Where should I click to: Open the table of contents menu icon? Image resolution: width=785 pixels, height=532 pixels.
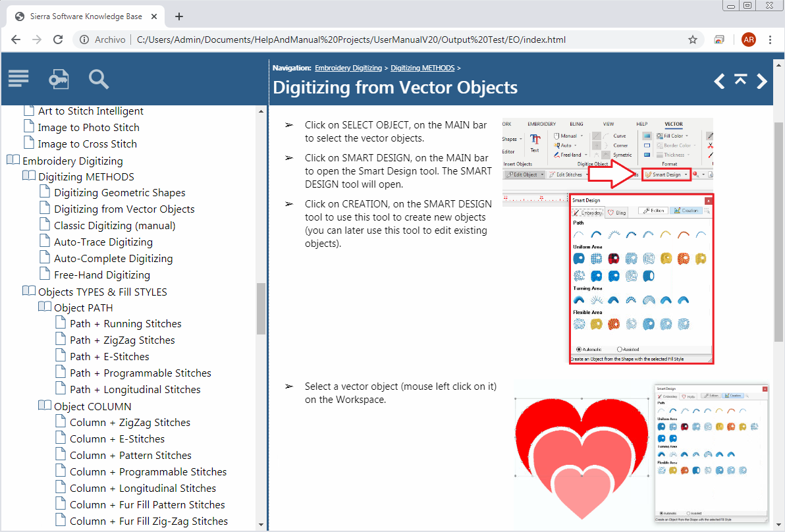pyautogui.click(x=18, y=78)
